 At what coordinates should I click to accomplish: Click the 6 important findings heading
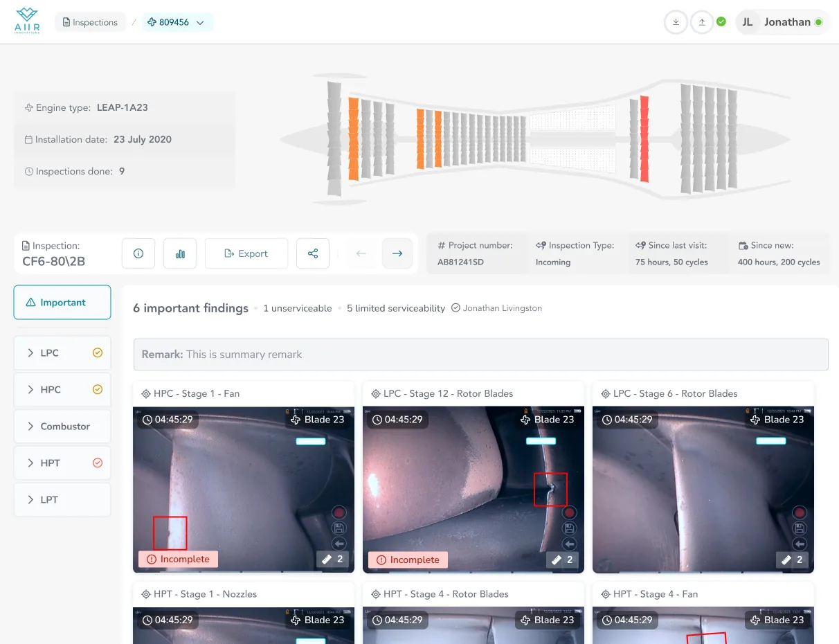[x=190, y=308]
